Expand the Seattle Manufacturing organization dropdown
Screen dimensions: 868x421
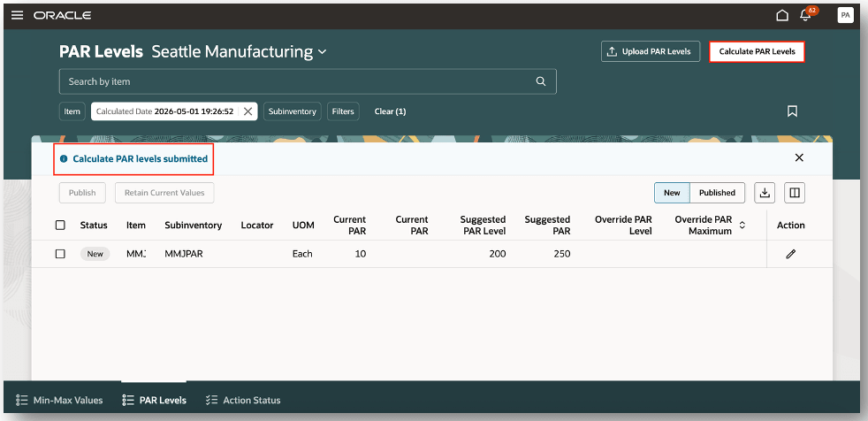322,52
